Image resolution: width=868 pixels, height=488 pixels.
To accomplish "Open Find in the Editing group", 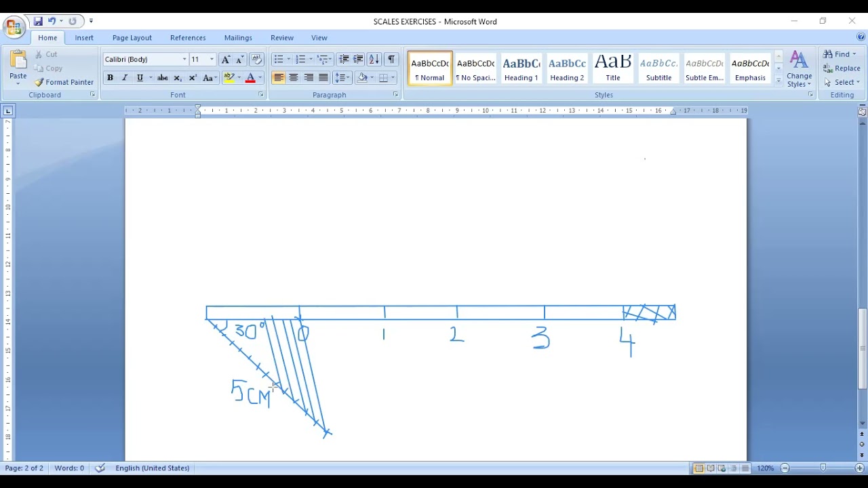I will [840, 54].
